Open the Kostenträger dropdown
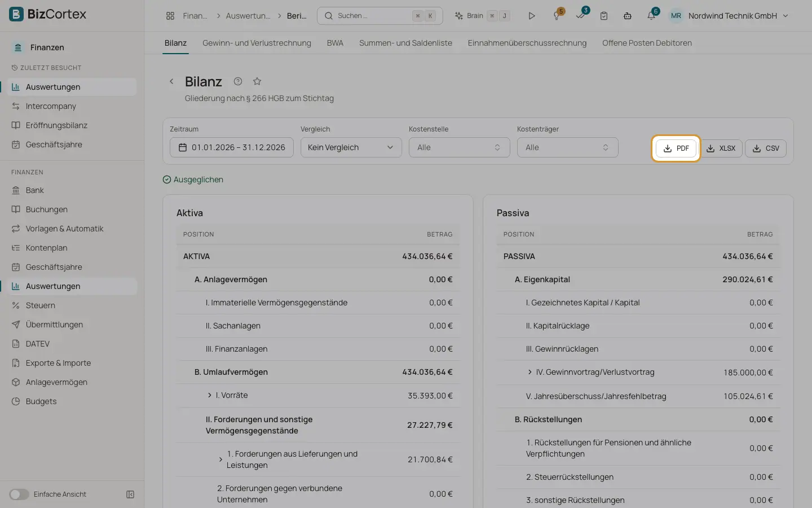This screenshot has width=812, height=508. point(567,147)
